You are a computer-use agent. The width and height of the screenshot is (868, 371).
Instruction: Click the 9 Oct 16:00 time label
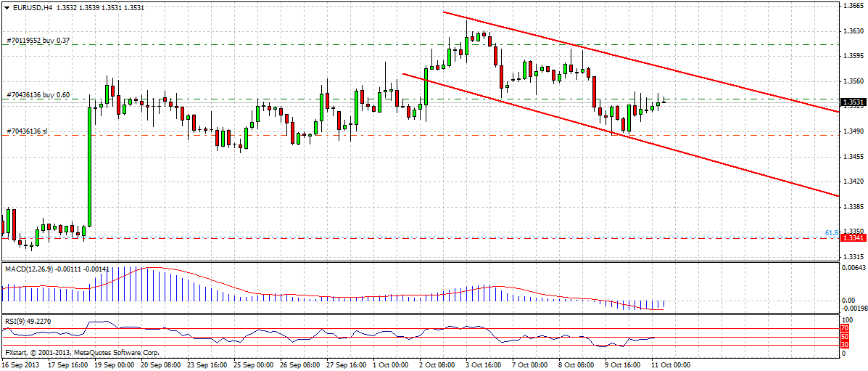624,365
